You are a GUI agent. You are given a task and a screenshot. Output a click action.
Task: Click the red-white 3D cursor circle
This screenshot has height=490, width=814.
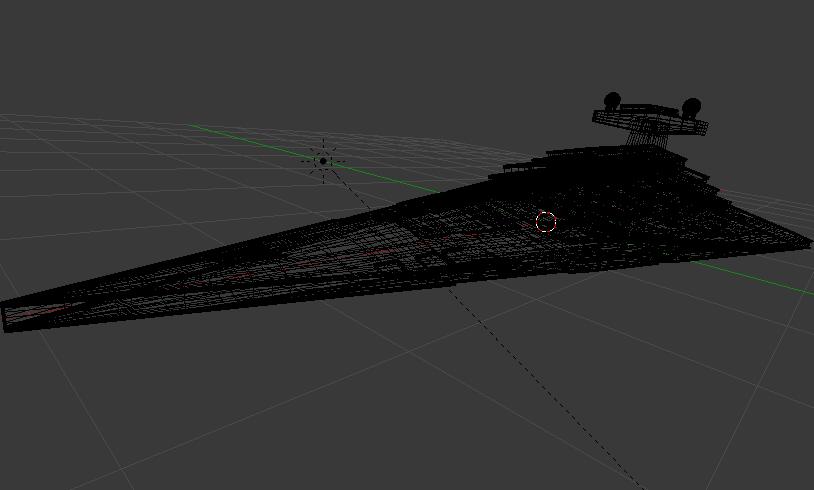[546, 222]
